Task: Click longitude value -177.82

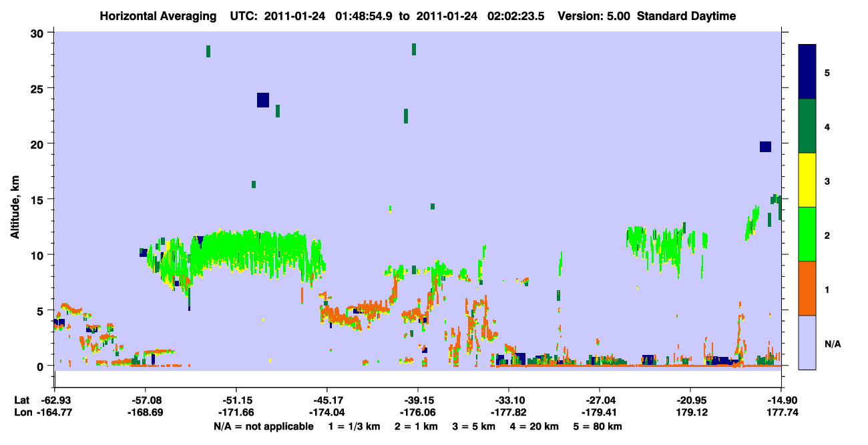Action: pyautogui.click(x=509, y=413)
